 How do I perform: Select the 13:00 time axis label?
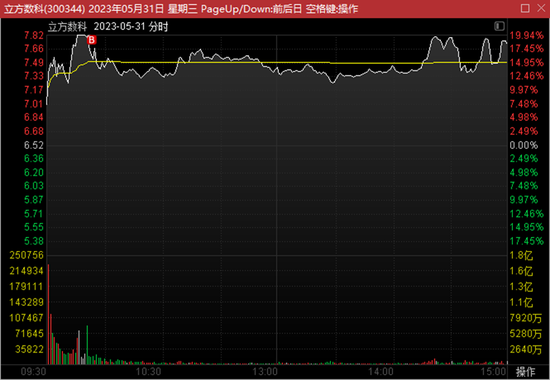(265, 372)
